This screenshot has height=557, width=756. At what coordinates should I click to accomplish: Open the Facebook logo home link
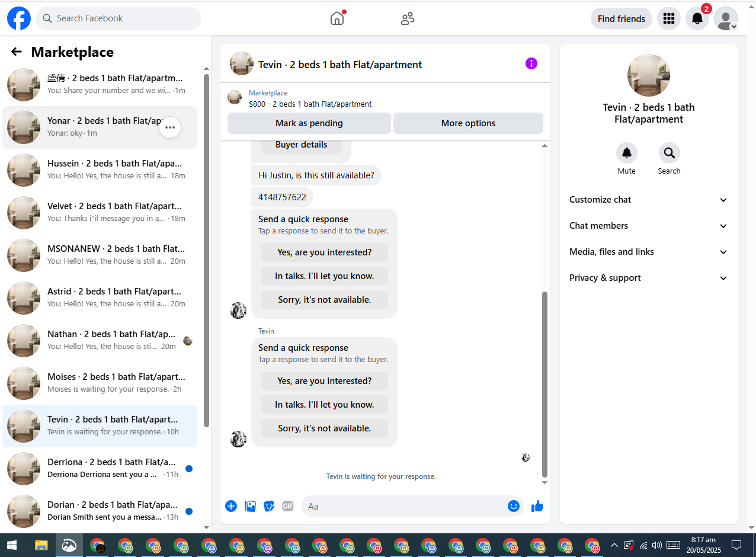coord(19,18)
